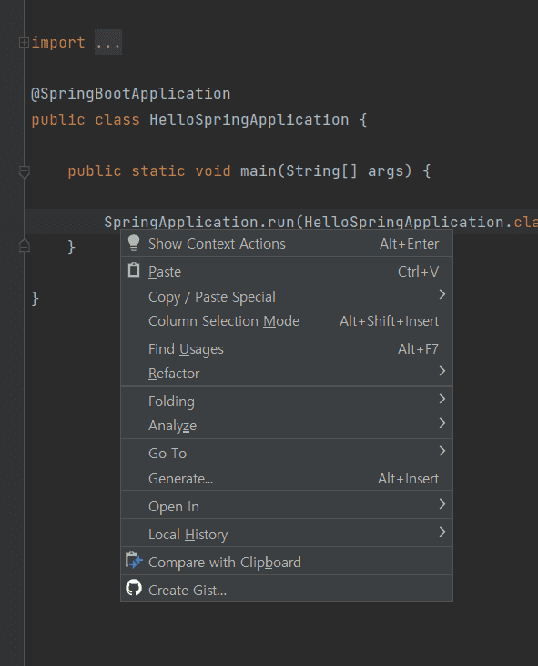Open the Local History submenu

(287, 533)
